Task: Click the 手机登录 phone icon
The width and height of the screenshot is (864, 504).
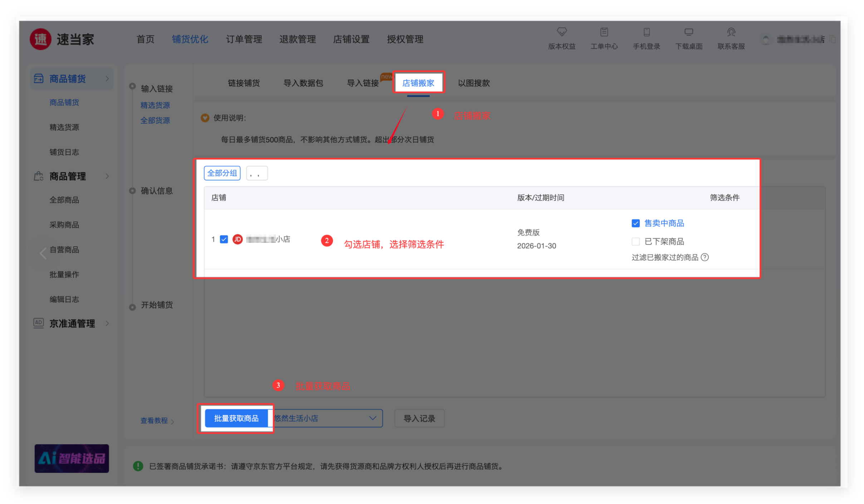Action: click(646, 32)
